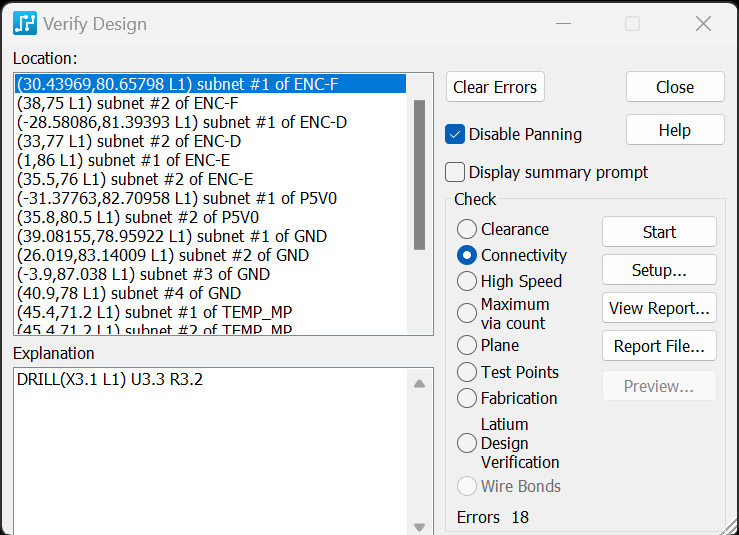Enable Display summary prompt checkbox

click(456, 172)
